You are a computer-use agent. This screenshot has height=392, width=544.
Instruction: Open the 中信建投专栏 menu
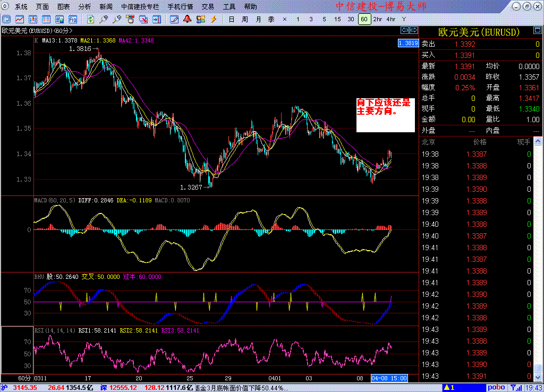140,6
